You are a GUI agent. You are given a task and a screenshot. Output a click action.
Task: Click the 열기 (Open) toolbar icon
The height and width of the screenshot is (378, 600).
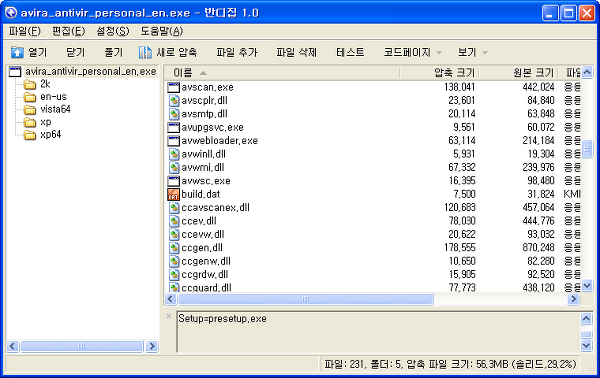pos(17,52)
